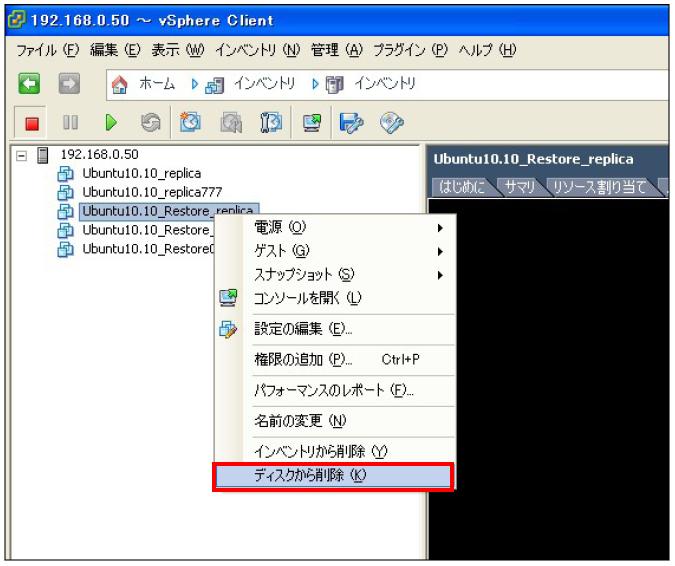
Task: Expand the ゲスト (G) submenu arrow
Action: 440,251
